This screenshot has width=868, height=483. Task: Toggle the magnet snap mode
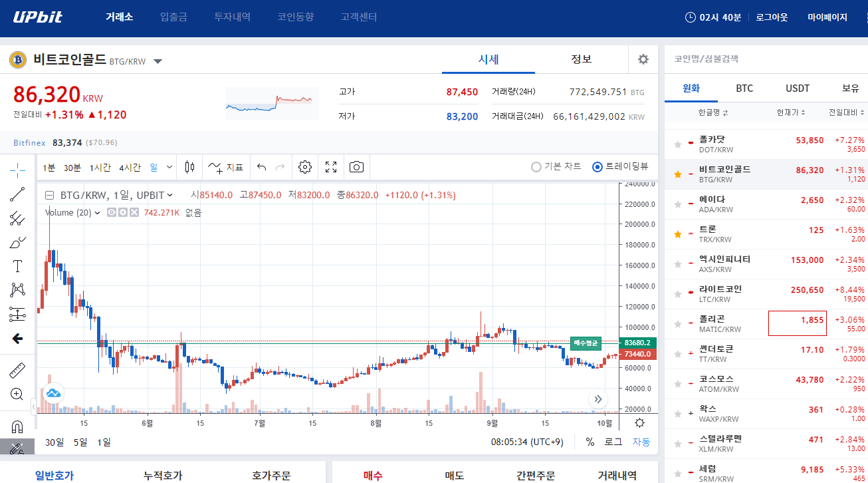[17, 426]
